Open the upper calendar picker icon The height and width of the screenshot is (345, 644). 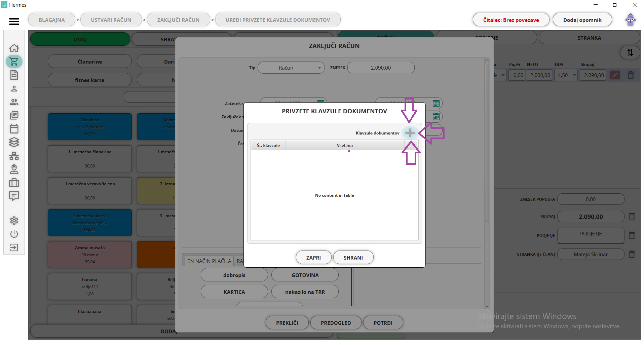click(x=436, y=103)
